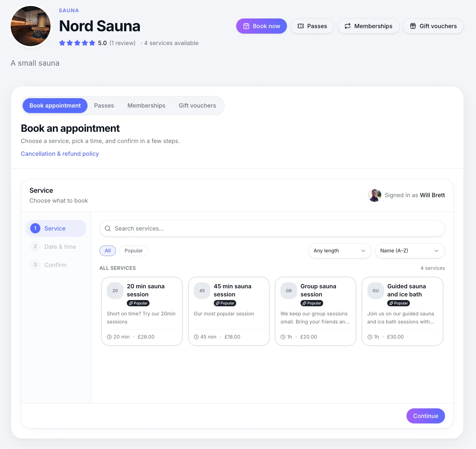Image resolution: width=476 pixels, height=449 pixels.
Task: Click Will Brett's avatar picture
Action: coord(374,195)
